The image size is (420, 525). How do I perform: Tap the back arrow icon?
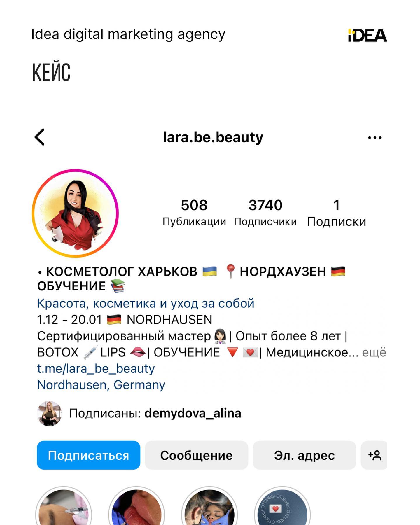pyautogui.click(x=40, y=137)
